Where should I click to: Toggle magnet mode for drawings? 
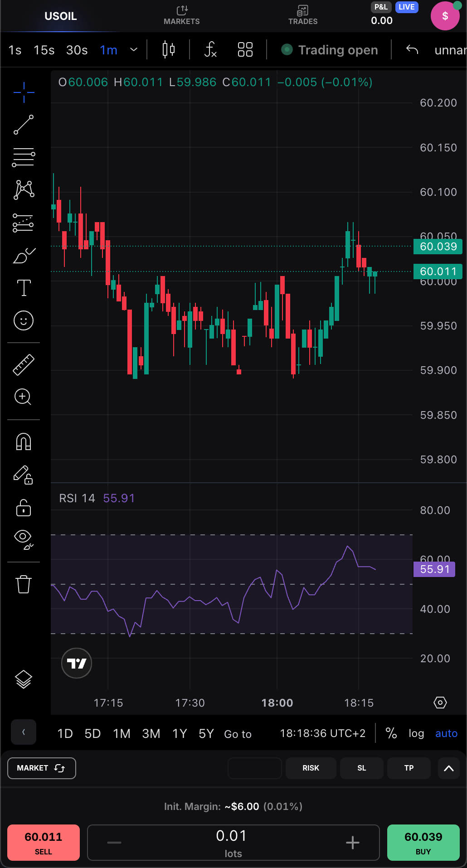[x=24, y=441]
